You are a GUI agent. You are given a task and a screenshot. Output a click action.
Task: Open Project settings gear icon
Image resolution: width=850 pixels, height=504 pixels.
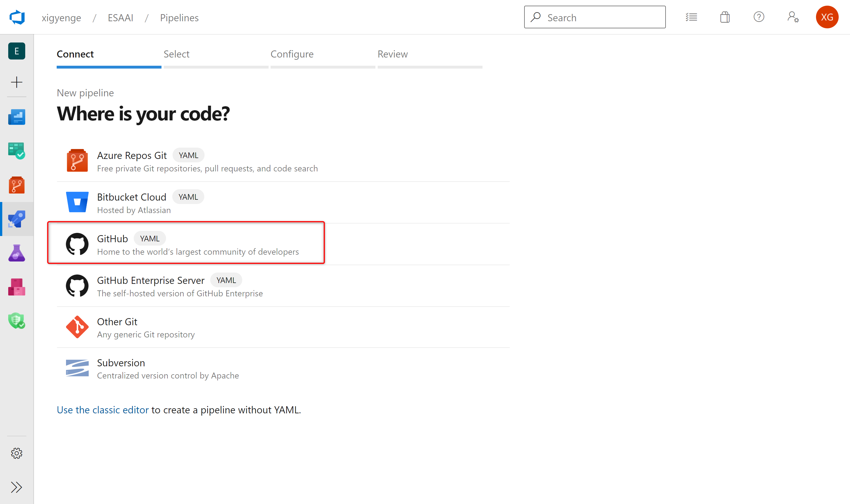[x=16, y=453]
